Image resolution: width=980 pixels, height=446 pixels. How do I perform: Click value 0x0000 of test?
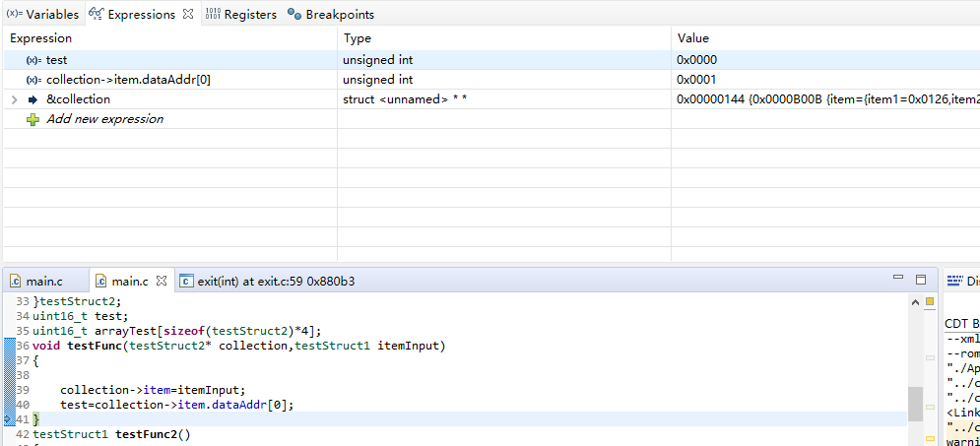(x=697, y=60)
